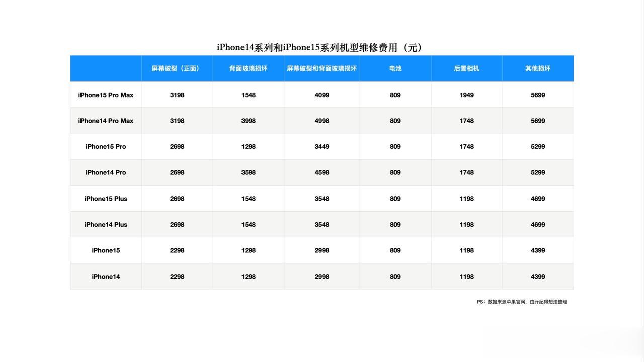Select 2698 in the iPhone14 Pro row
Screen dimensions: 644x362
(x=177, y=172)
